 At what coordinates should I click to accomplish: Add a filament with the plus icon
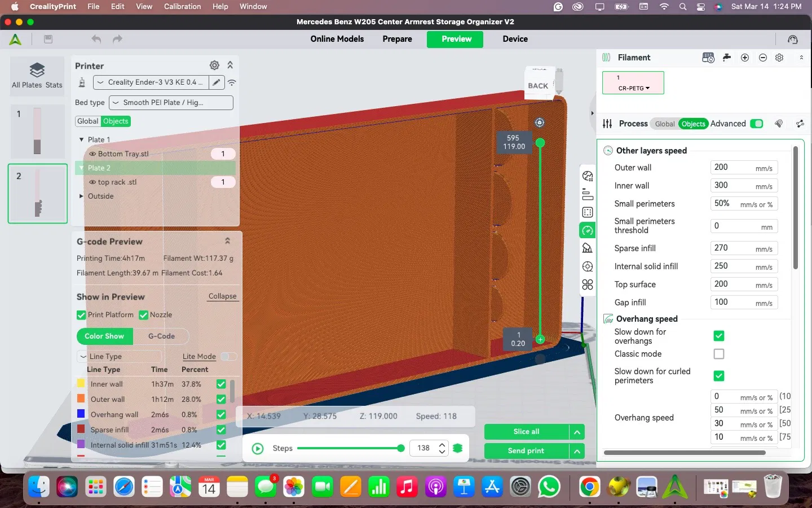745,58
